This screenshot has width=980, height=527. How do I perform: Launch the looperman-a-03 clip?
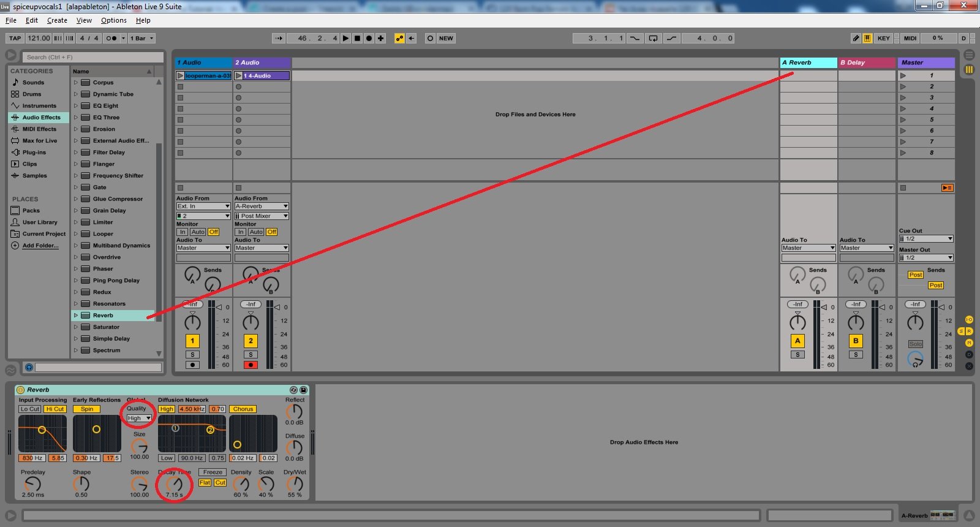coord(180,76)
